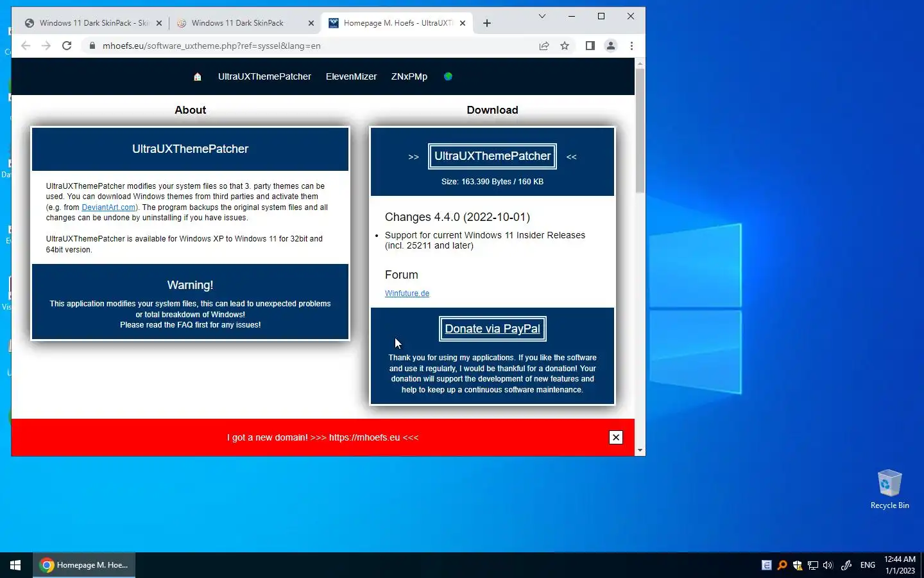Click the 'Warning!' heading
The height and width of the screenshot is (578, 924).
[x=190, y=285]
